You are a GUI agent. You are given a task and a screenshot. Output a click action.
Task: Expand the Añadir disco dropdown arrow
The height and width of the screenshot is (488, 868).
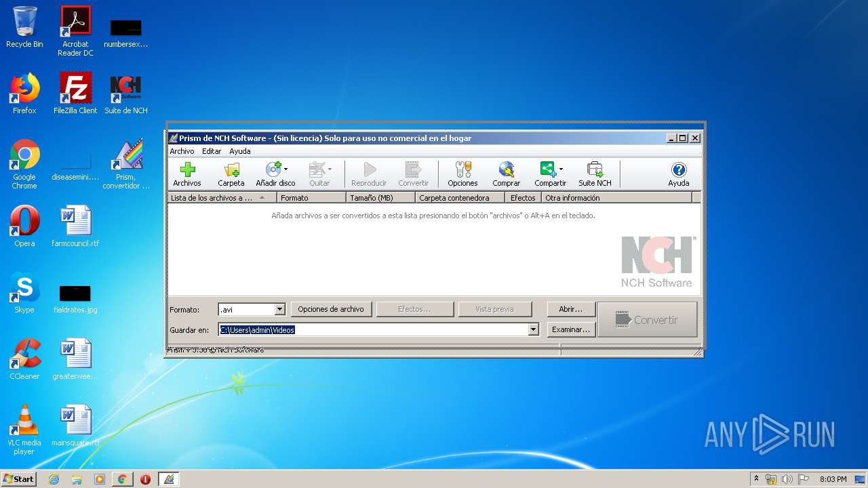pyautogui.click(x=285, y=169)
